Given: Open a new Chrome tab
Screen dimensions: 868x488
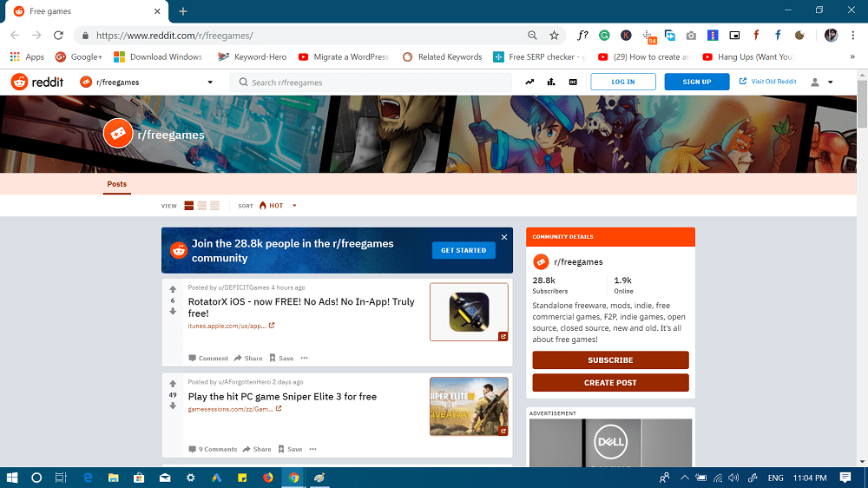Looking at the screenshot, I should (x=182, y=11).
